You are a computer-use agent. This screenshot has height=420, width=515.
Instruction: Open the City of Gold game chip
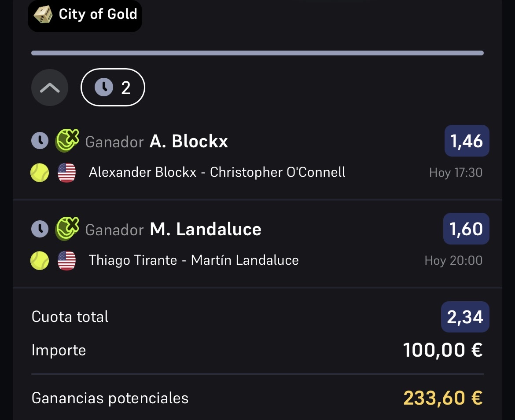85,15
